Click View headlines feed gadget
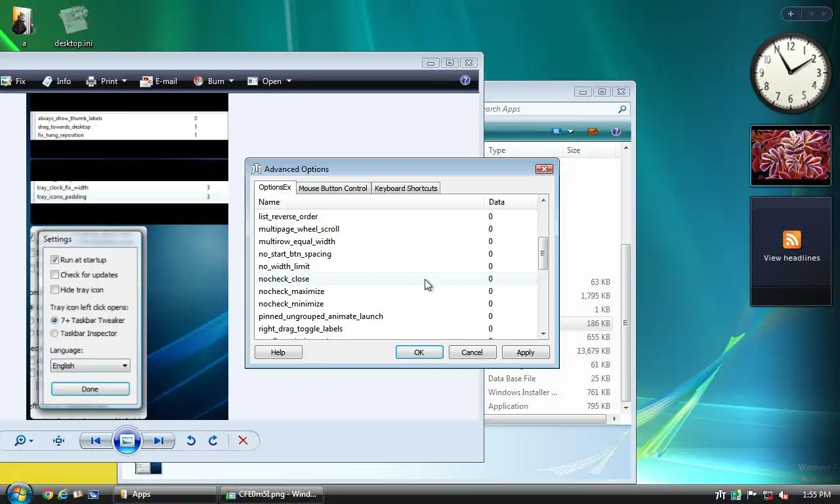 tap(791, 251)
